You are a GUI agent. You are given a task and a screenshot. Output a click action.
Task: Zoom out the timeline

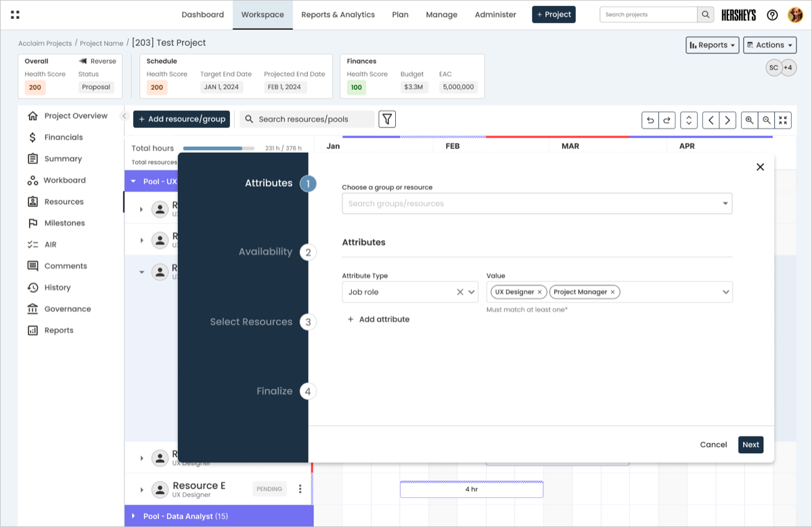click(766, 120)
